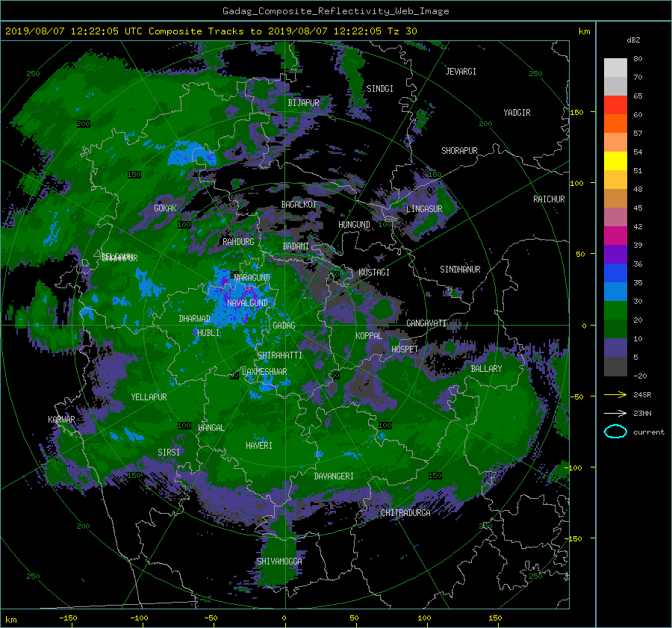
Task: Click the 'km' label at bottom-left corner
Action: pos(10,620)
